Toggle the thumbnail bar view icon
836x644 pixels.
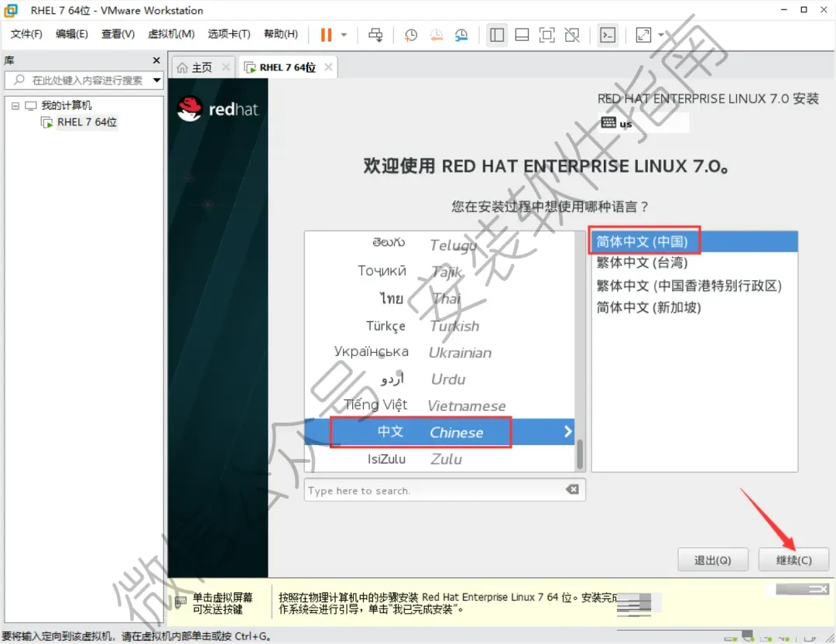coord(522,35)
